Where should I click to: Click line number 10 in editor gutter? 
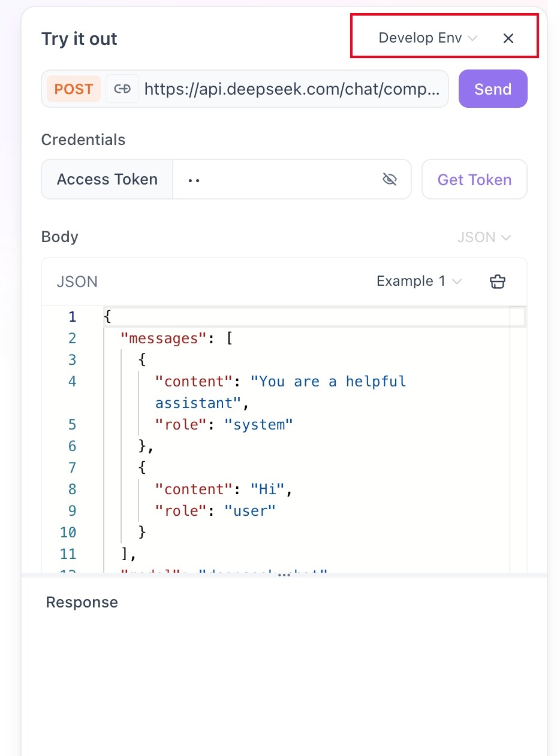(x=68, y=532)
